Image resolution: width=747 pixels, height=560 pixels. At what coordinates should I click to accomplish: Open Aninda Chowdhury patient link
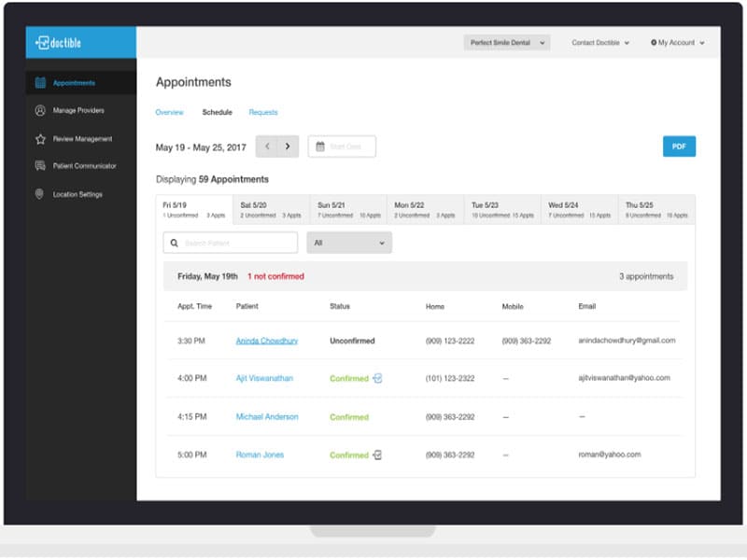267,341
